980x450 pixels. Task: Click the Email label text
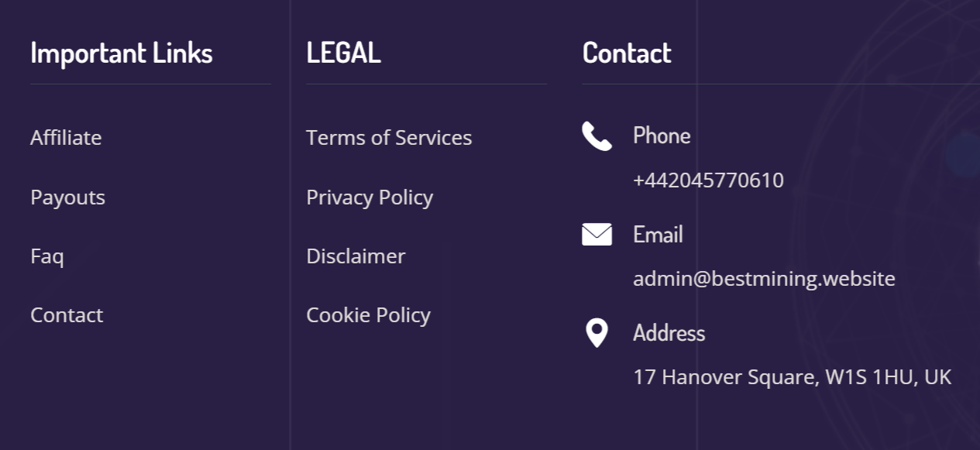point(658,234)
